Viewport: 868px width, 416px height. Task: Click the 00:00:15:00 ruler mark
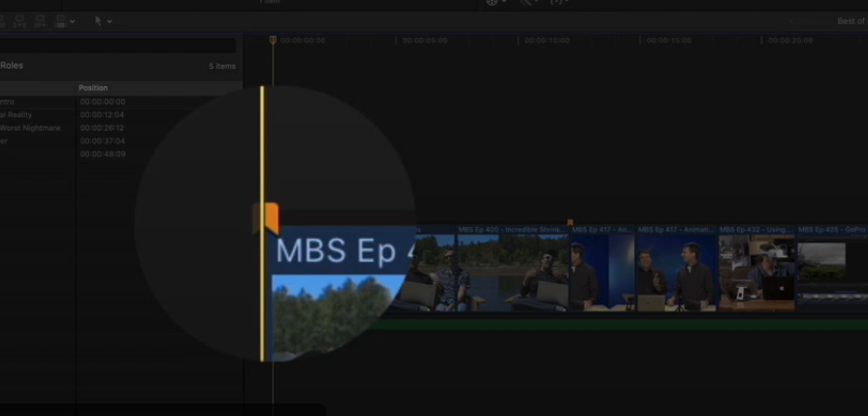click(669, 41)
